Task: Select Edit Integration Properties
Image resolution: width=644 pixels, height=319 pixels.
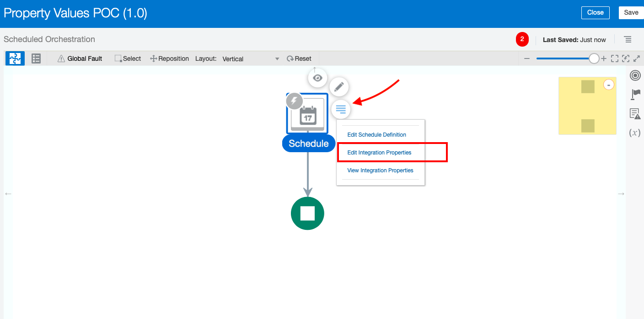Action: [x=380, y=152]
